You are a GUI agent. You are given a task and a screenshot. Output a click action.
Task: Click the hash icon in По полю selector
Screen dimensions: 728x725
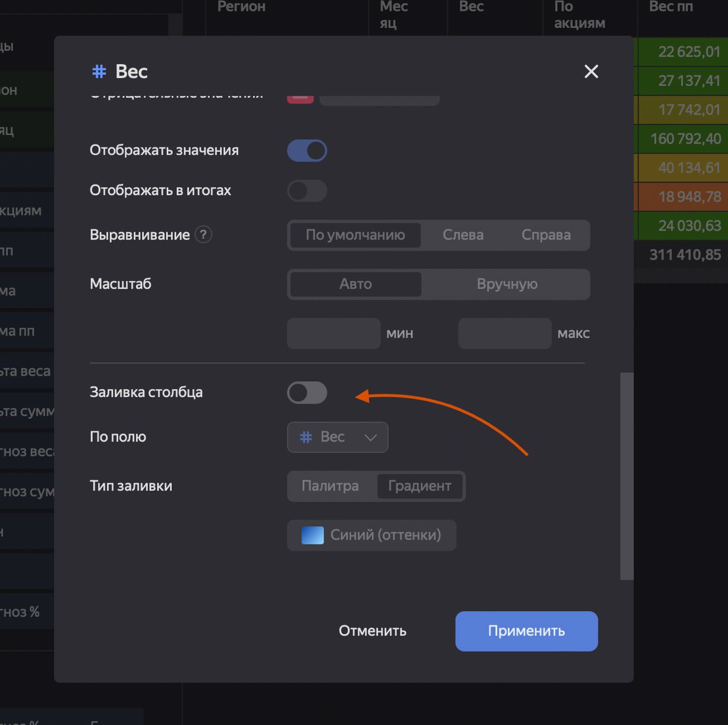[x=306, y=437]
